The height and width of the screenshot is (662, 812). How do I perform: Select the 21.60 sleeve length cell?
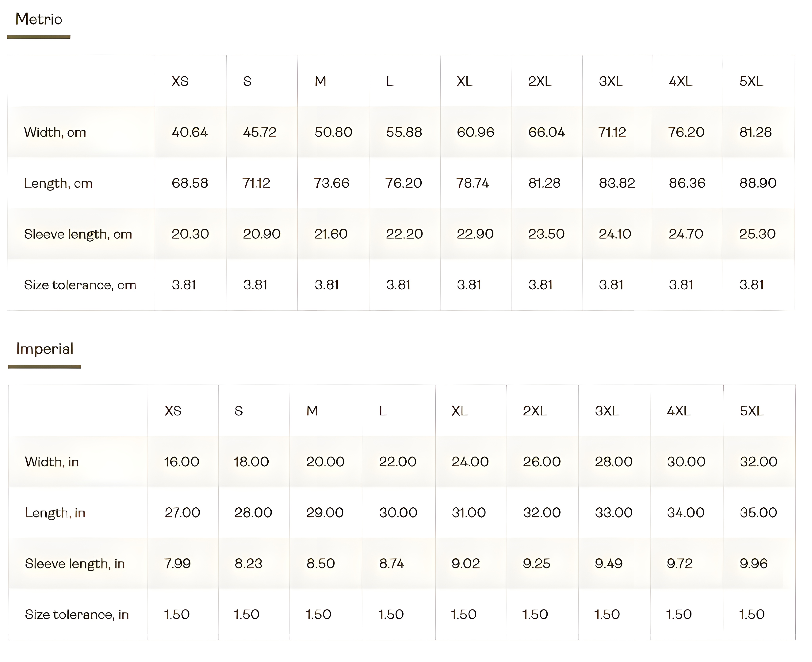pos(331,234)
